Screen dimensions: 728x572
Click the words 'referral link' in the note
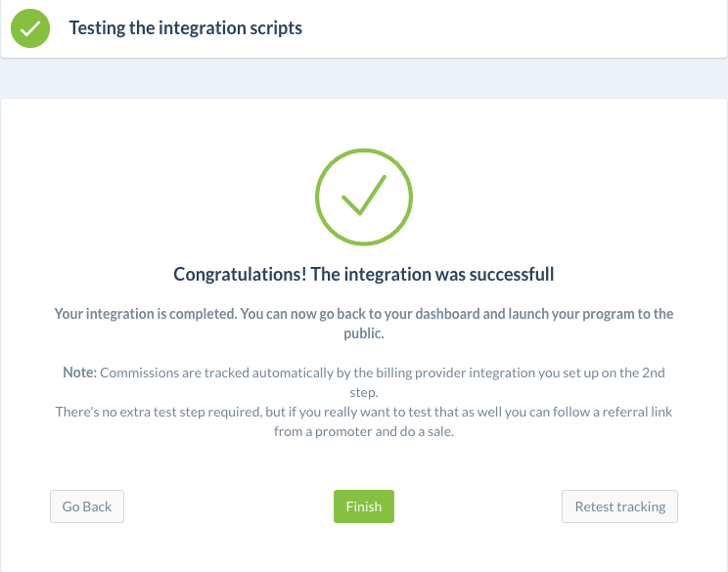point(637,412)
